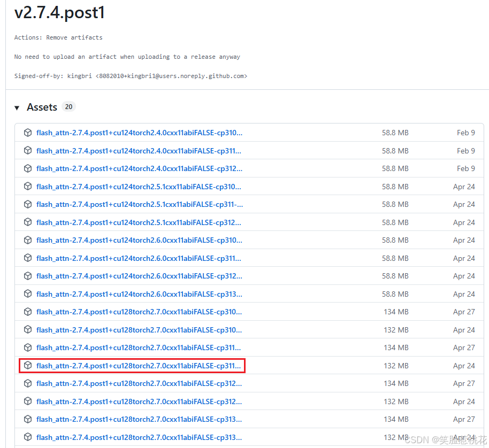The image size is (489, 448).
Task: Download cu128torch2.7.0 cp312 link dated Apr 24
Action: click(x=139, y=401)
